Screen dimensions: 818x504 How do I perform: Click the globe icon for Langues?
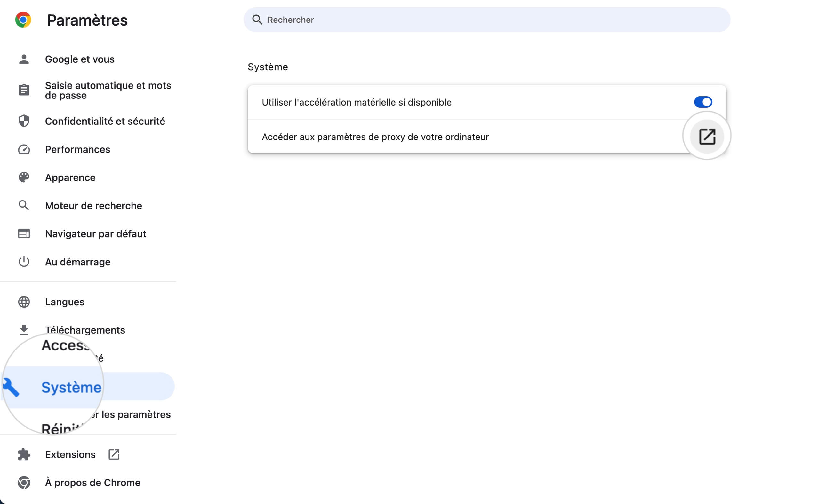[x=24, y=302]
